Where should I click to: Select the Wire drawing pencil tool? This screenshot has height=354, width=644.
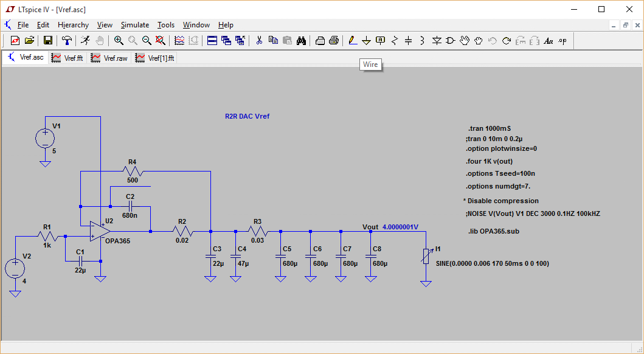click(x=352, y=41)
